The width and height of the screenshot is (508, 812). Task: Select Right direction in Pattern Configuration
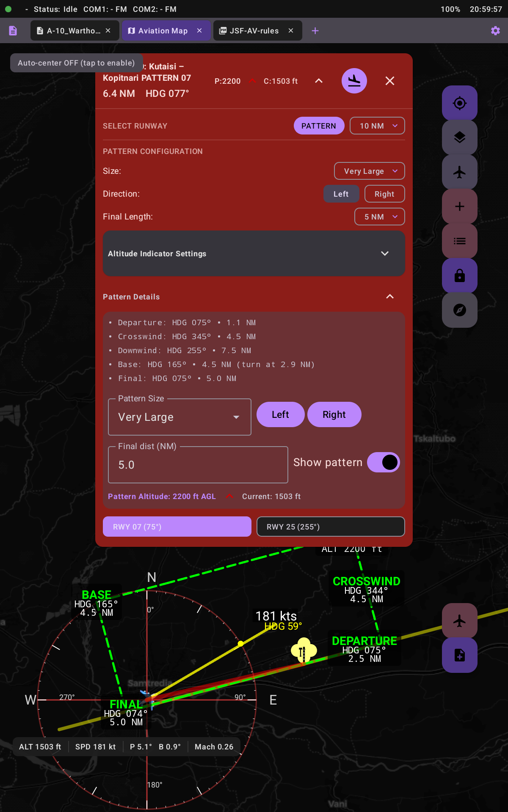click(x=384, y=194)
